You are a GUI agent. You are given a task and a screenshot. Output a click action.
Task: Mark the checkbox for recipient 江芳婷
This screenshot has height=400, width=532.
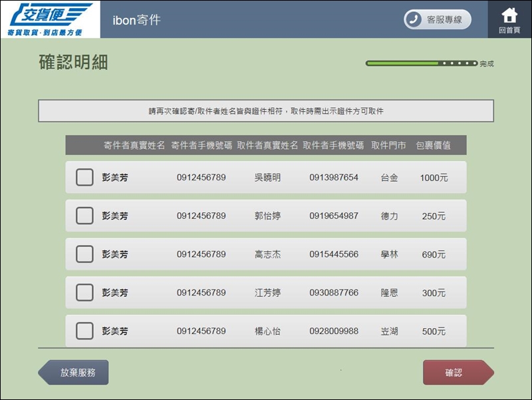click(84, 293)
